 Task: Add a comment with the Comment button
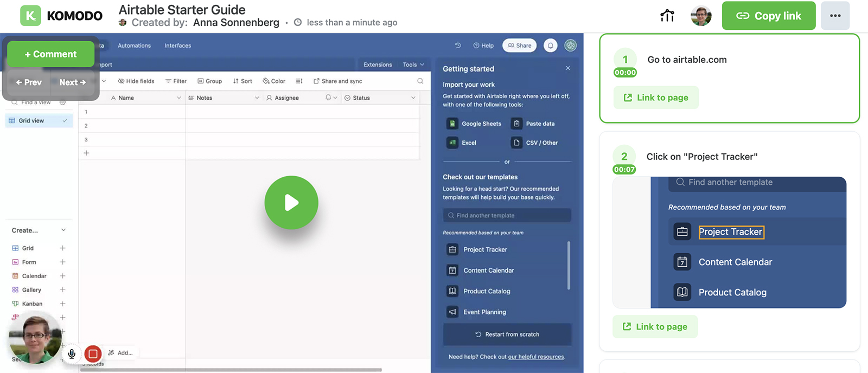pyautogui.click(x=51, y=54)
